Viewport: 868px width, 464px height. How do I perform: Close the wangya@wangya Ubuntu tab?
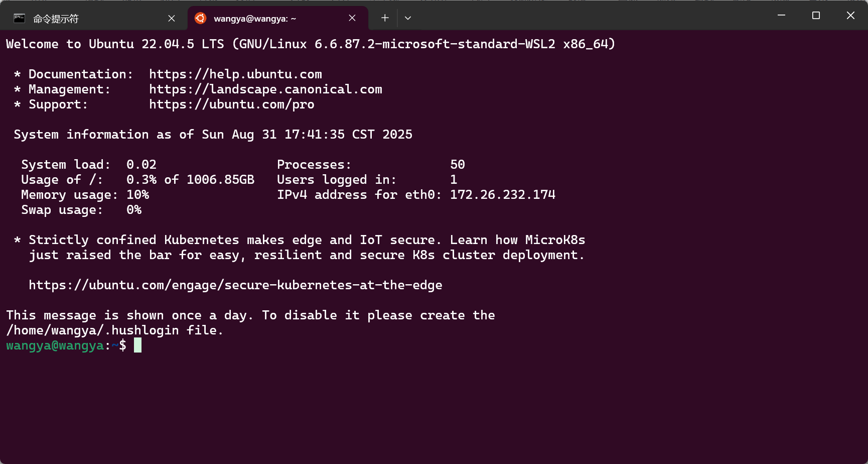click(x=352, y=18)
